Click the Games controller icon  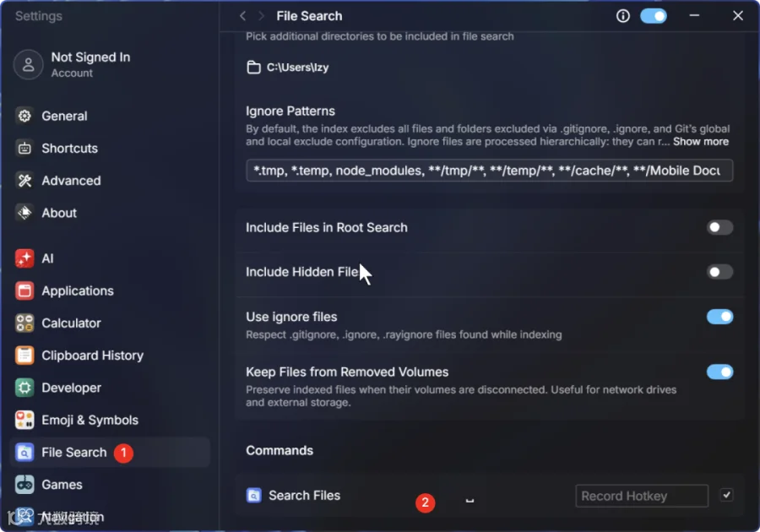tap(24, 485)
